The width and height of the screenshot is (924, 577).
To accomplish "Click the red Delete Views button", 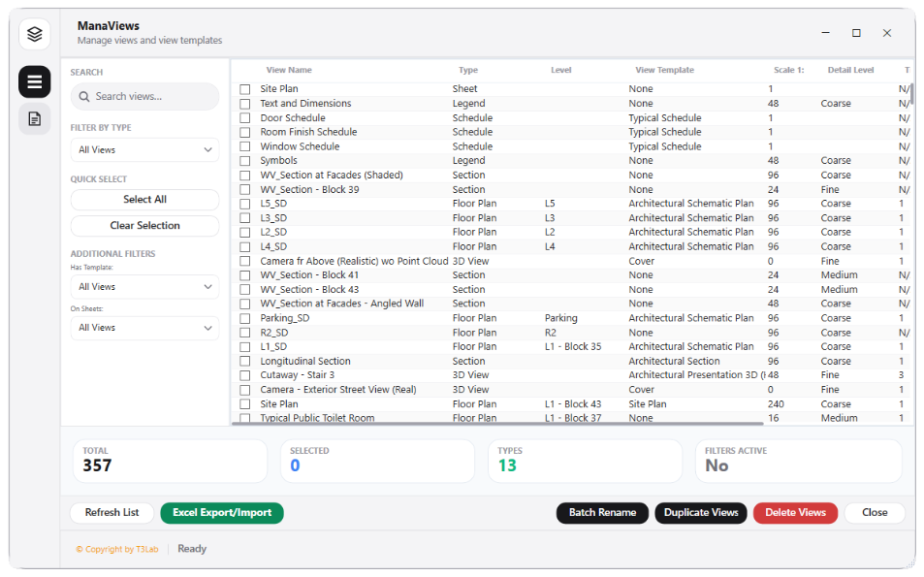I will 796,513.
